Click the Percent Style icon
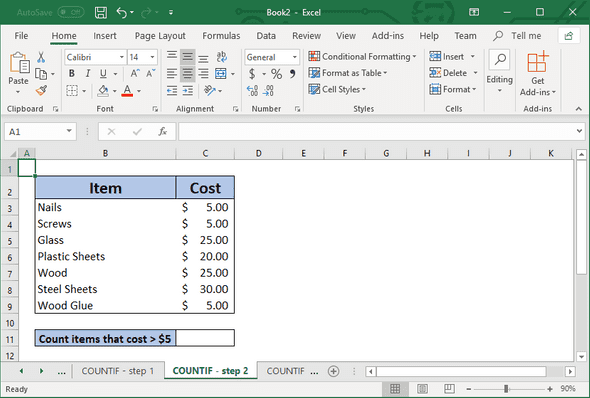 point(276,74)
